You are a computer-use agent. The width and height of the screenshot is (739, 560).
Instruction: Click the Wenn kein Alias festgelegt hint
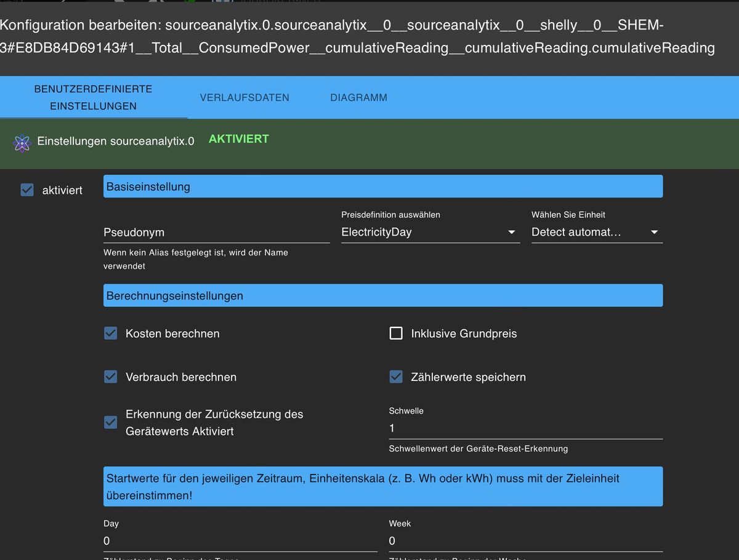[x=196, y=260]
